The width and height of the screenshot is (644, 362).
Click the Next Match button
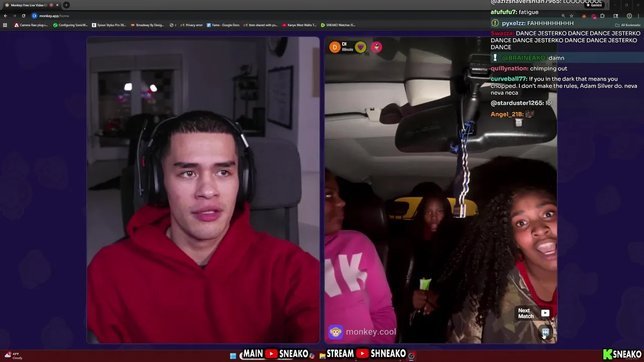(534, 313)
